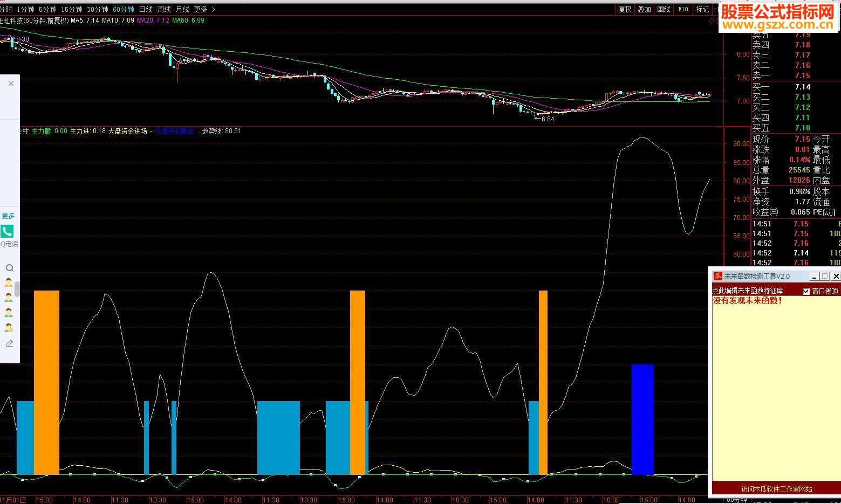Click the search magnifier in side panel

point(10,268)
